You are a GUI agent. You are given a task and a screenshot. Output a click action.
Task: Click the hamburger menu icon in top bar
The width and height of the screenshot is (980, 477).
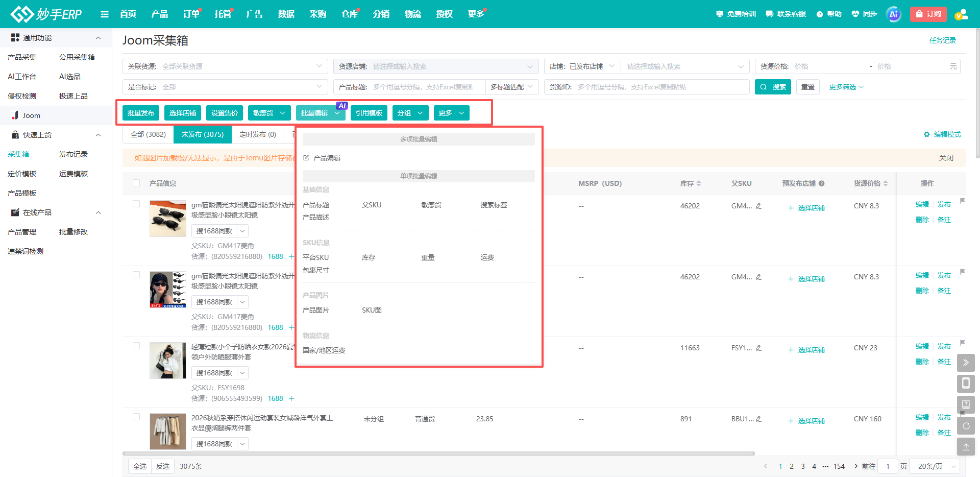[x=105, y=14]
